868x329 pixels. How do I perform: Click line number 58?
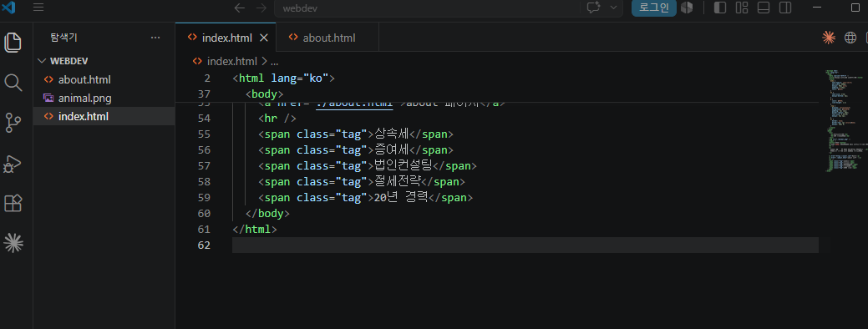(x=204, y=181)
